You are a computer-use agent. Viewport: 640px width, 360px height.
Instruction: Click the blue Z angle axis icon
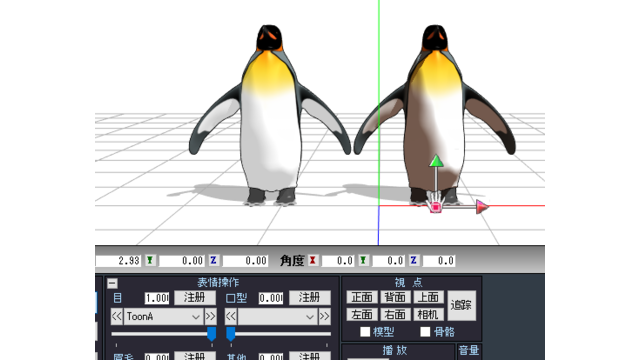coord(413,260)
